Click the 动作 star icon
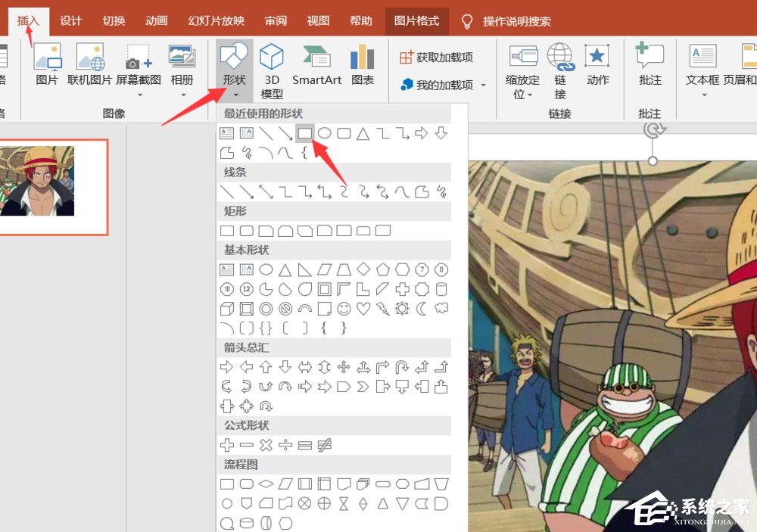 (x=597, y=66)
